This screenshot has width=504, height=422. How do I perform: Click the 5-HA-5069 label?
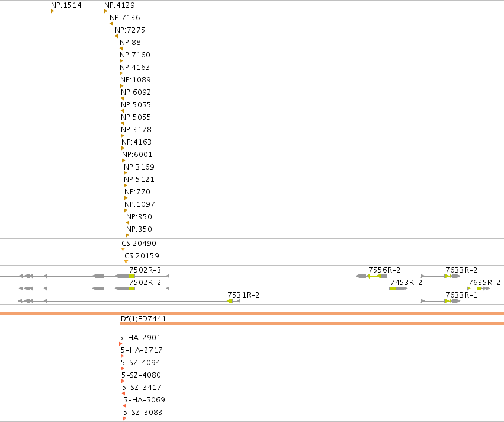pyautogui.click(x=144, y=400)
